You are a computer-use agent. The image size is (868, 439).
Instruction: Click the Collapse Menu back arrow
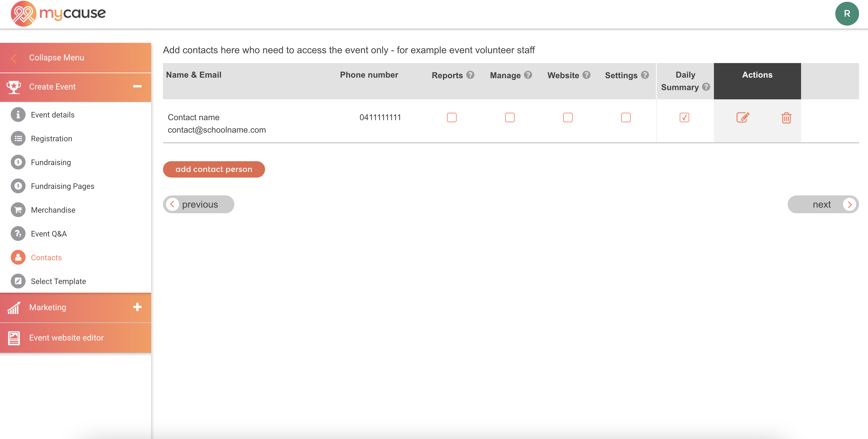pos(14,58)
